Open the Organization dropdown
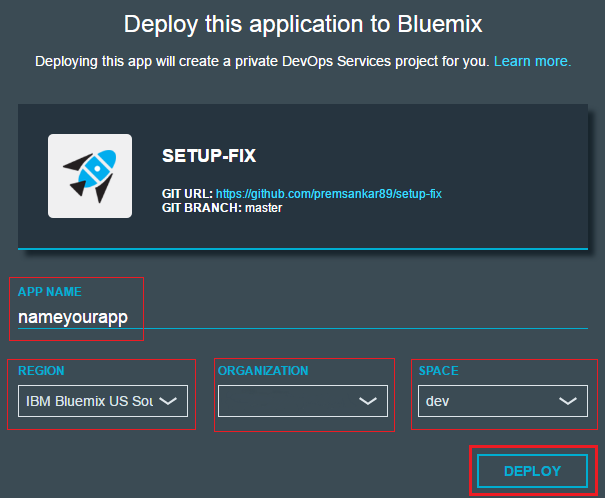This screenshot has width=605, height=498. tap(303, 401)
